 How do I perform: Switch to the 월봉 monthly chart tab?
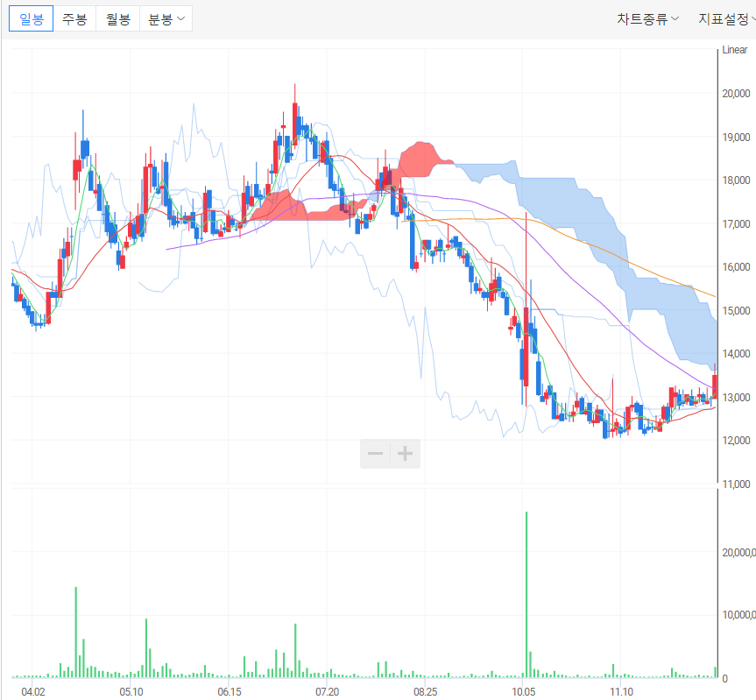(x=118, y=18)
